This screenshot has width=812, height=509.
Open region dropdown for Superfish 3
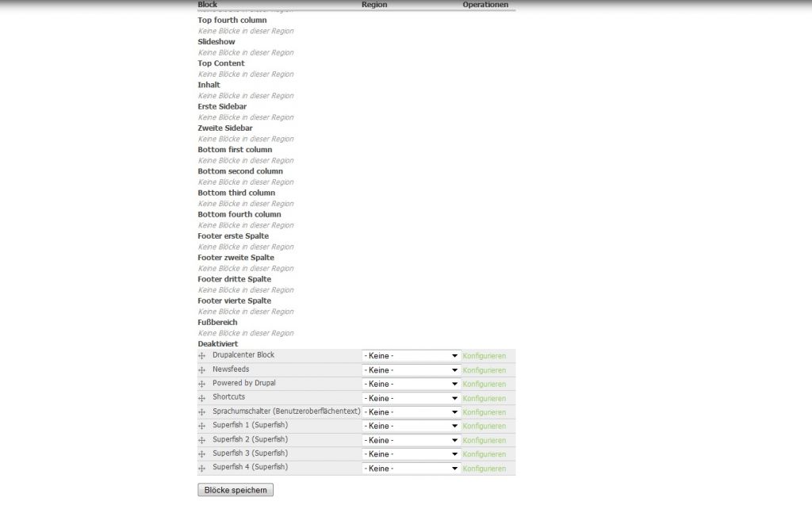pos(411,454)
